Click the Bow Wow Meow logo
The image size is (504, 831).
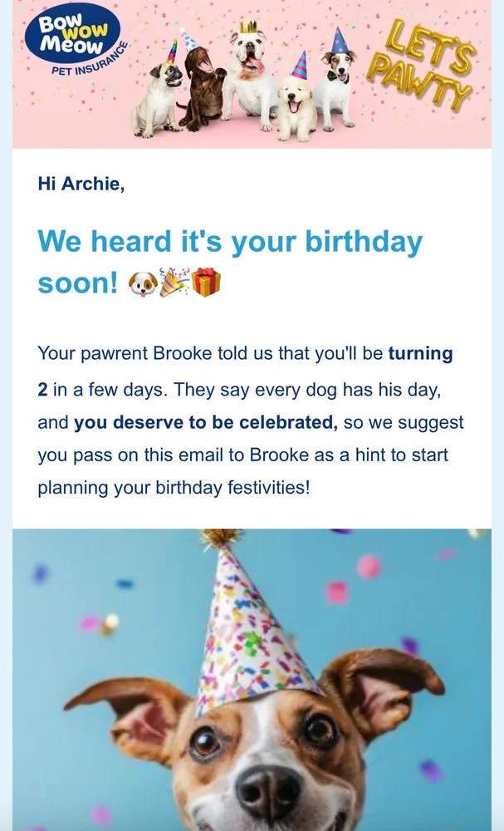[72, 34]
